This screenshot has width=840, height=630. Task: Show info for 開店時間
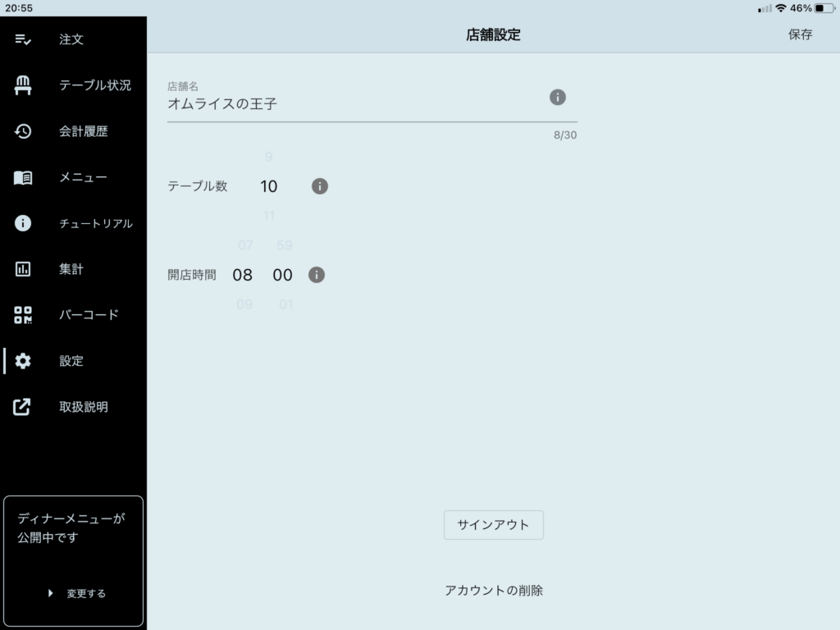[317, 275]
